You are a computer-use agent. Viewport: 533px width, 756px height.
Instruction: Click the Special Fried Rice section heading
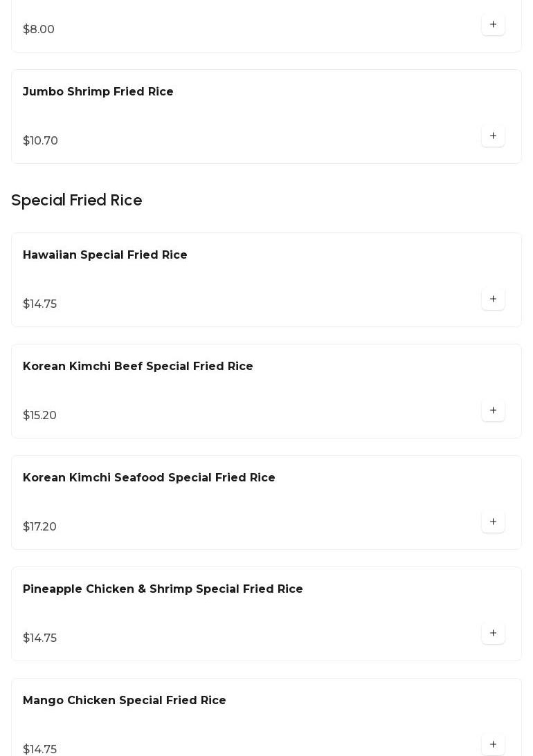(77, 201)
